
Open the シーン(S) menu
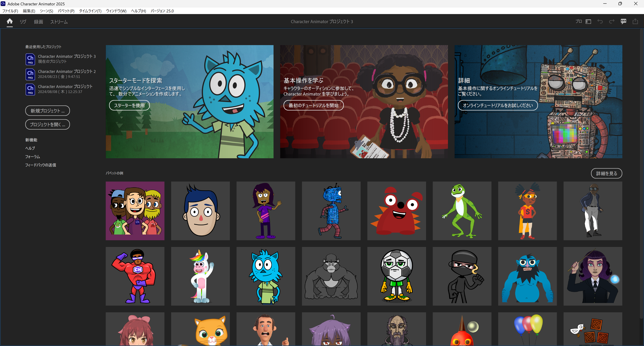(x=46, y=11)
